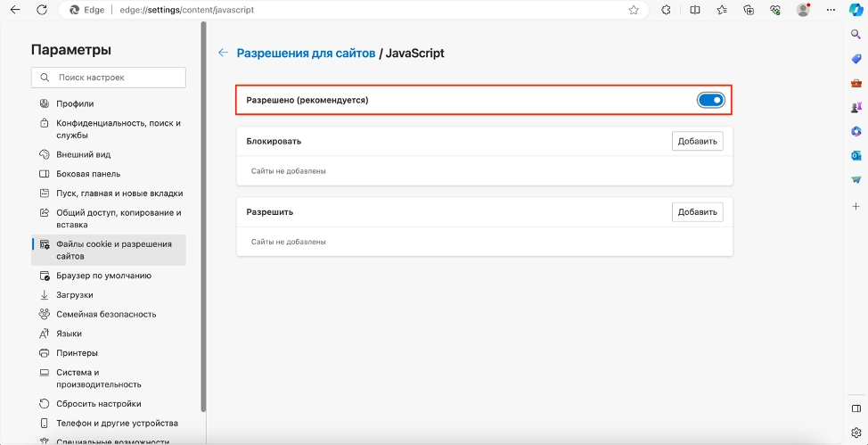Open the profile avatar icon

pyautogui.click(x=803, y=10)
